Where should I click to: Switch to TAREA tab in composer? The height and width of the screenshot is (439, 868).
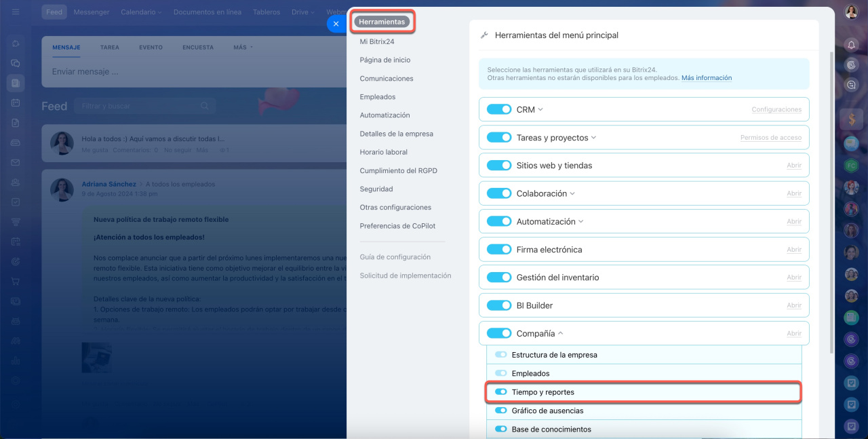pyautogui.click(x=109, y=47)
